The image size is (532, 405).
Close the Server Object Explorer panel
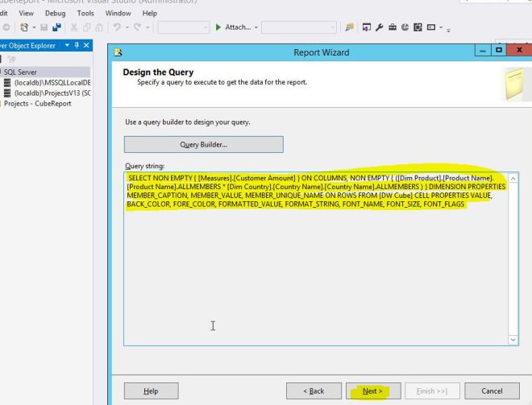click(87, 46)
